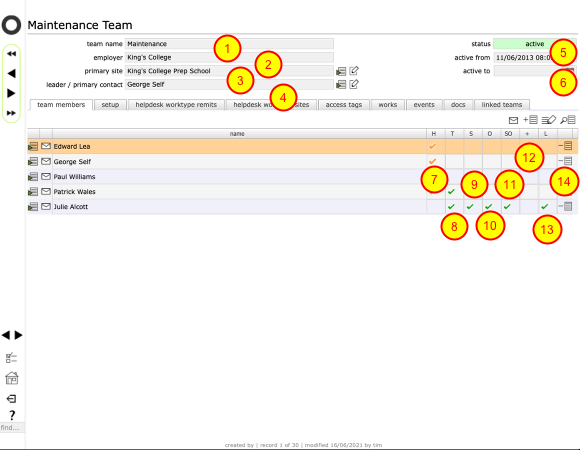Select the Julie Alcott name cell
The image size is (580, 450).
point(239,207)
